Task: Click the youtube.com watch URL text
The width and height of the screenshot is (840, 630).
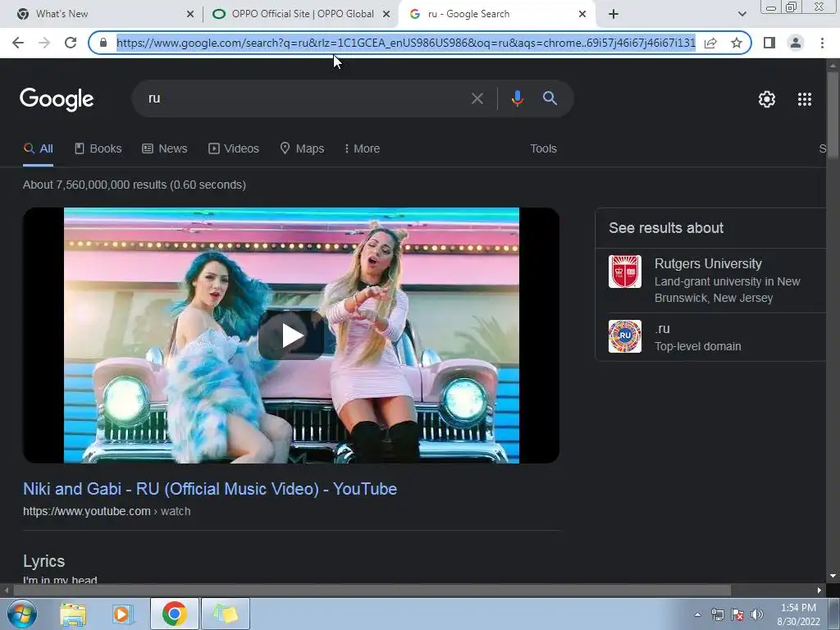Action: coord(107,511)
